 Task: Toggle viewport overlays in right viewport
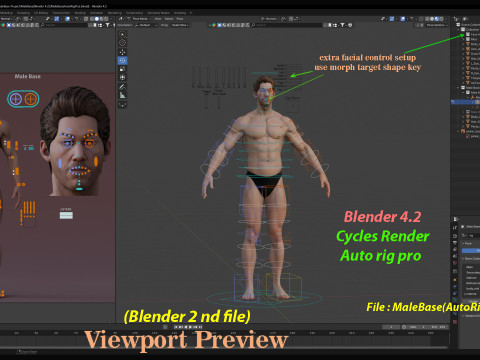tap(403, 19)
